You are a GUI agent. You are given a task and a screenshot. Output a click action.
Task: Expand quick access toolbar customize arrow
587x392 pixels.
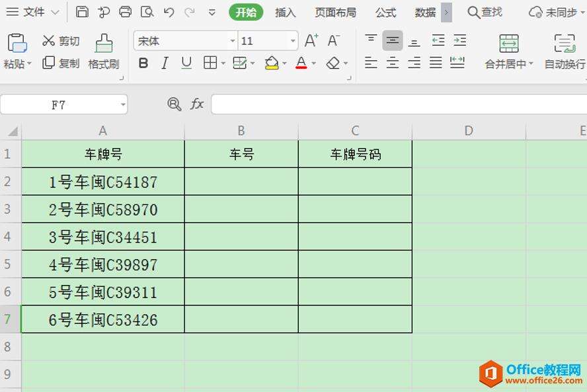212,13
